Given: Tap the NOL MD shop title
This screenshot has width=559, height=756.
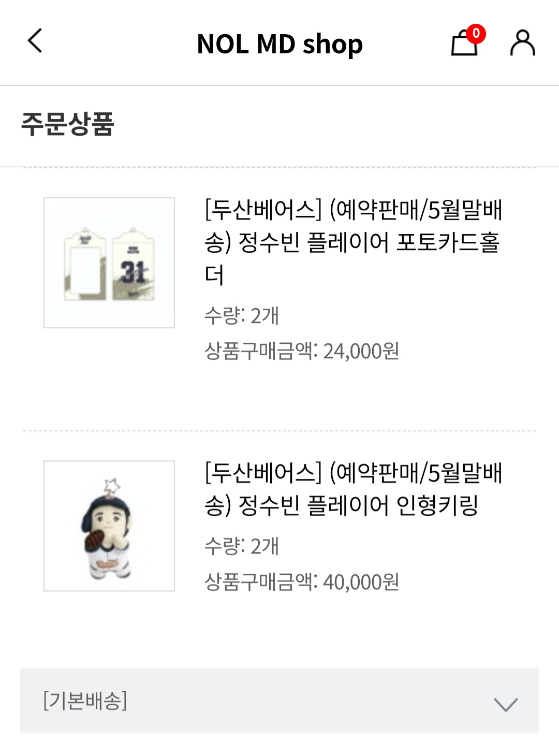Looking at the screenshot, I should (280, 43).
